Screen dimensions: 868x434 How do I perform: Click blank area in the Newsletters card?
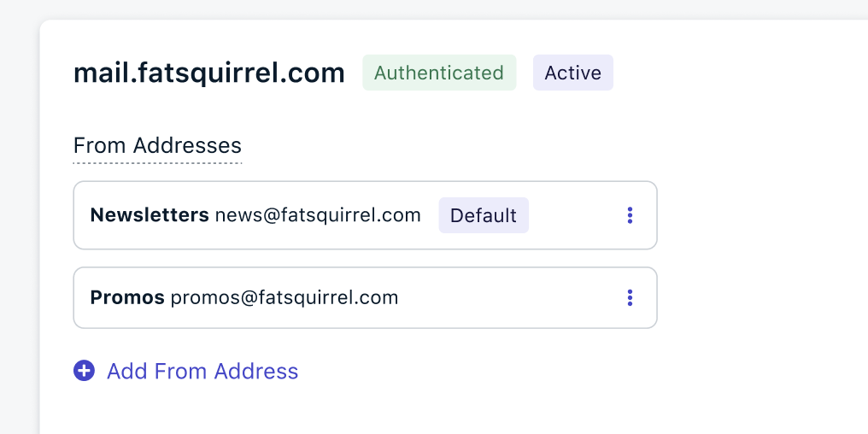(576, 215)
